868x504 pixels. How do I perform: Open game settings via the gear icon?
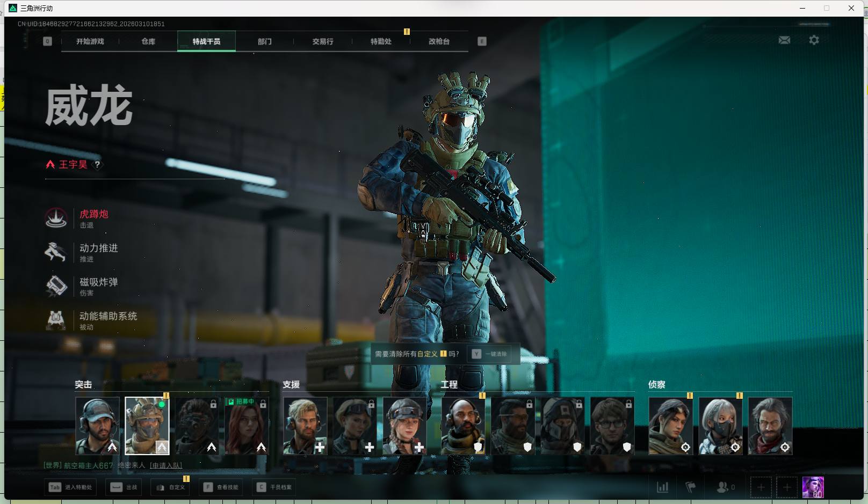pyautogui.click(x=814, y=40)
